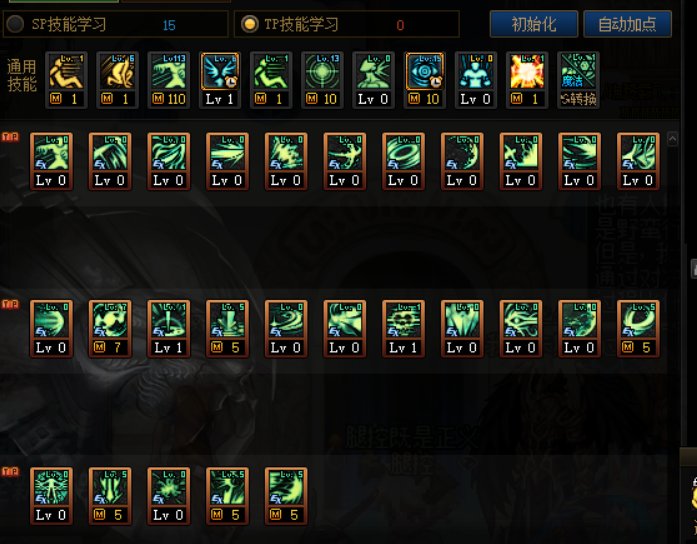Select the SP技能学习 radio button
The height and width of the screenshot is (544, 697).
coord(15,24)
